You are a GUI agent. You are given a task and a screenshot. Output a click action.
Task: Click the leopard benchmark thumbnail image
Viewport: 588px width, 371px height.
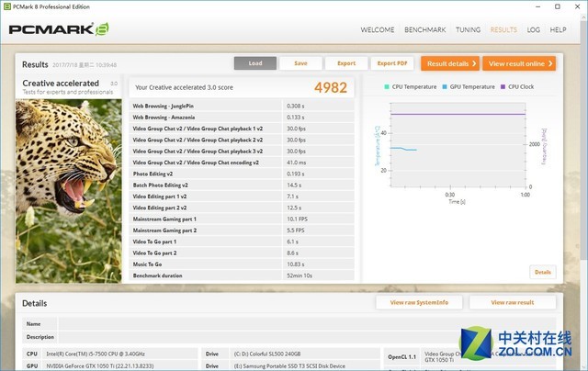tap(69, 191)
